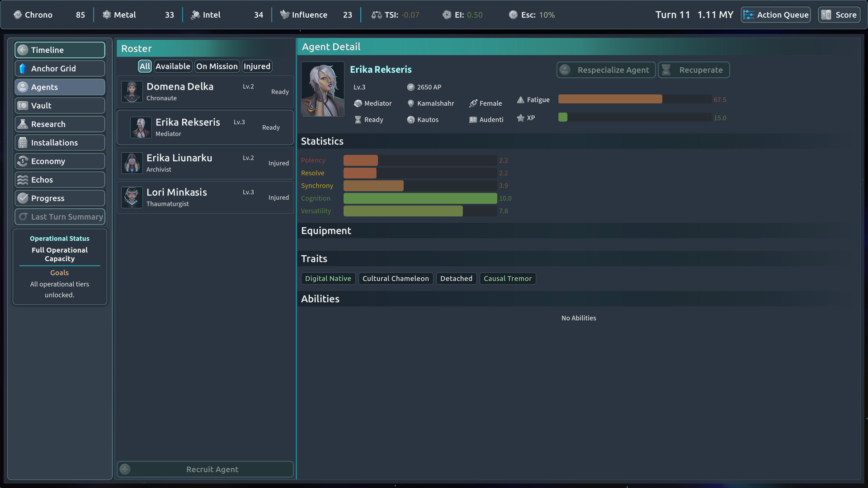Click the Causal Tremor trait

[508, 279]
